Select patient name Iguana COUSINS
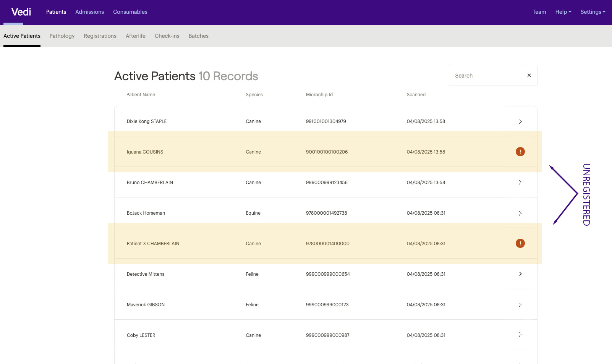612x364 pixels. [x=145, y=152]
